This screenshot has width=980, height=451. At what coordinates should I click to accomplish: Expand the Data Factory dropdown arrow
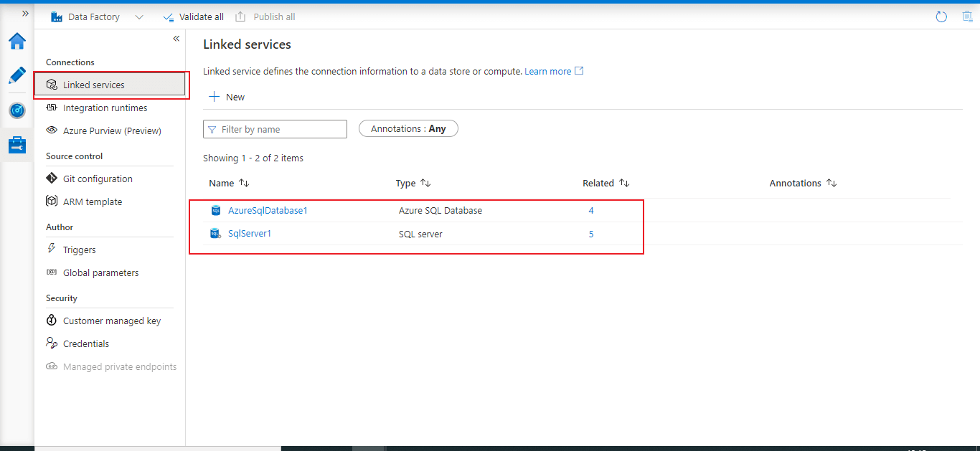pos(139,17)
